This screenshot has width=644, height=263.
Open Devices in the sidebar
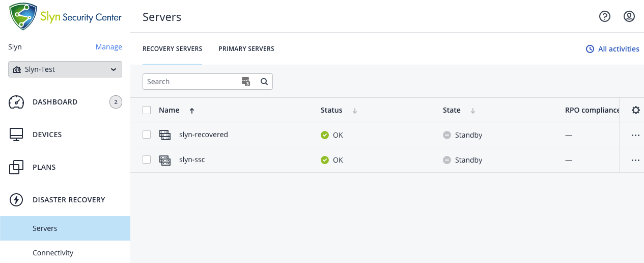[47, 135]
